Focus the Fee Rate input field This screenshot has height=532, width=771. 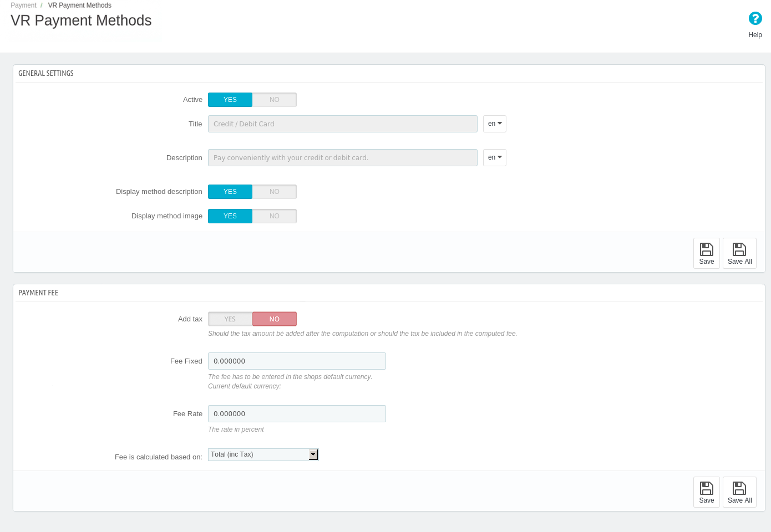297,413
